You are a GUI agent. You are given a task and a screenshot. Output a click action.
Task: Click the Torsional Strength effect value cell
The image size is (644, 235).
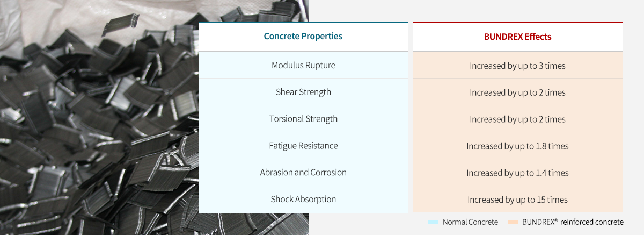pos(518,119)
